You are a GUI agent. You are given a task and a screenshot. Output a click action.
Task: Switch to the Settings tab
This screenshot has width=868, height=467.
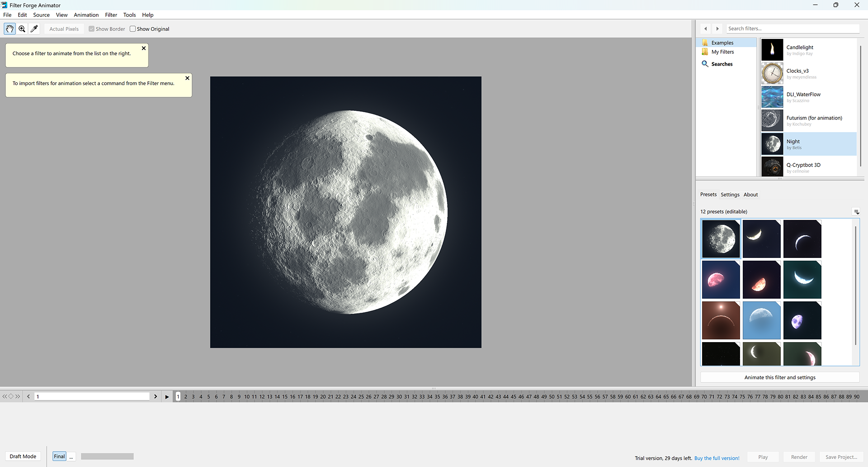tap(730, 195)
